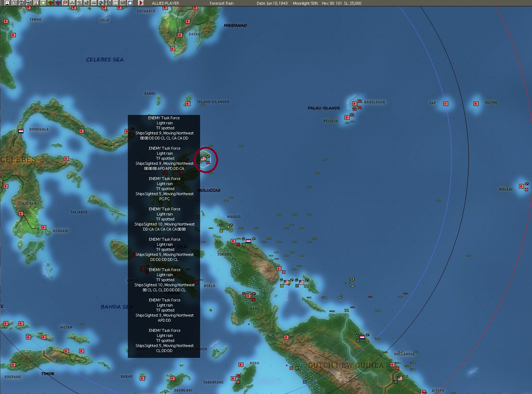
Task: Select green unit marker on Waigeo island
Action: (221, 231)
